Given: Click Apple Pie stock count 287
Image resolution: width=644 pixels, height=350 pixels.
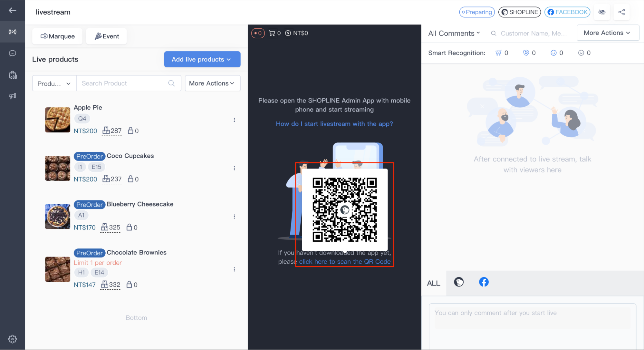Looking at the screenshot, I should click(112, 131).
